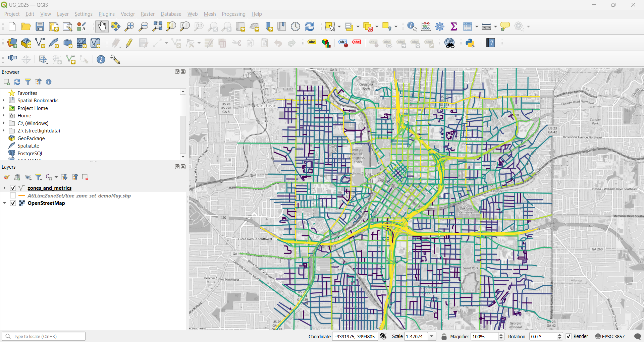Open the Project menu
The width and height of the screenshot is (644, 342).
(12, 14)
